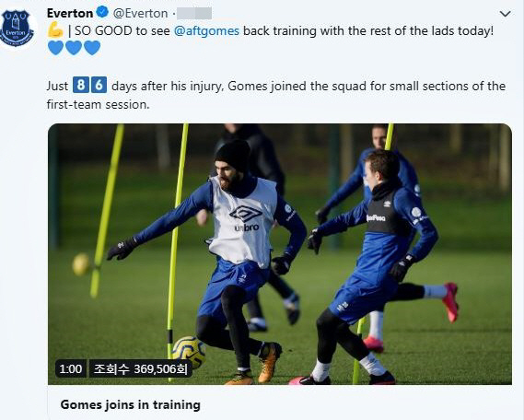Viewport: 524px width, 420px height.
Task: Click the number 6 keycap emoji
Action: pyautogui.click(x=99, y=85)
